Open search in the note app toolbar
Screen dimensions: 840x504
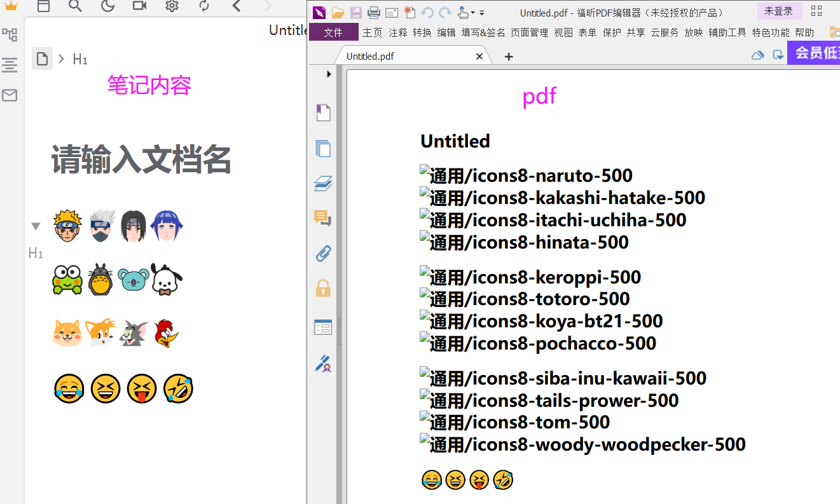[75, 6]
